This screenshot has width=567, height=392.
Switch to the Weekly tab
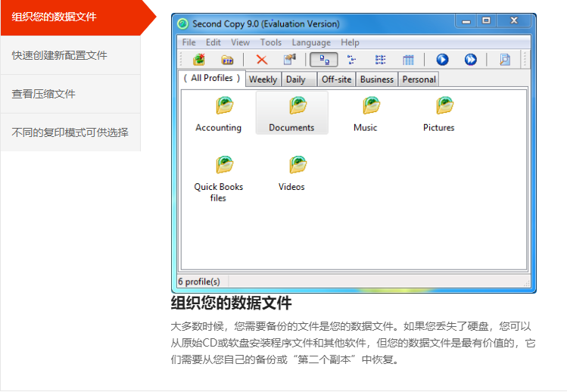pos(263,79)
